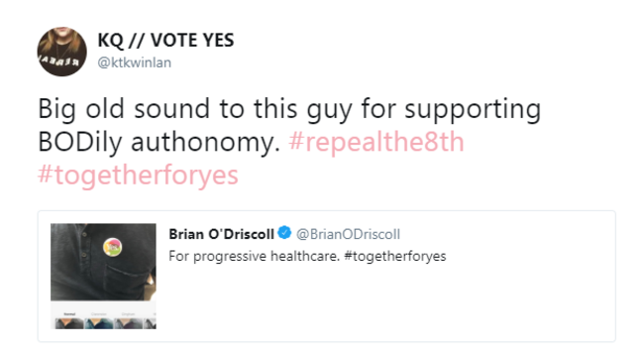Select the Clarendon filter thumbnail

click(99, 323)
